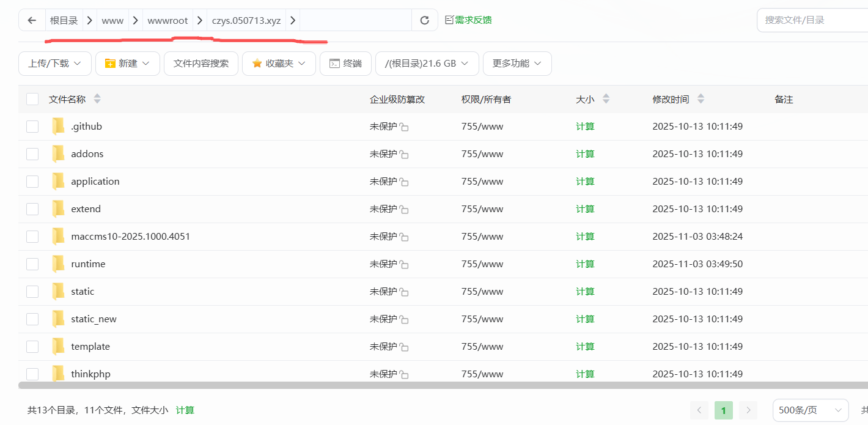
Task: Click the lock icon for template row
Action: pyautogui.click(x=404, y=347)
